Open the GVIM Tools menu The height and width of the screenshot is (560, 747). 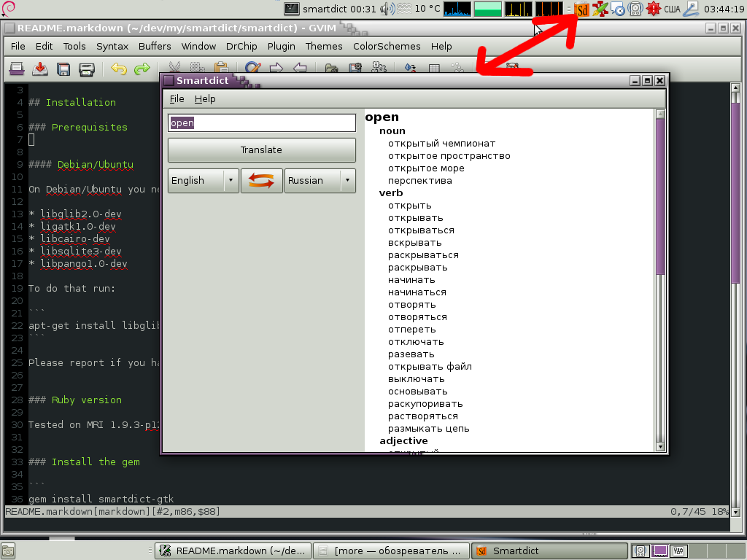pos(74,46)
